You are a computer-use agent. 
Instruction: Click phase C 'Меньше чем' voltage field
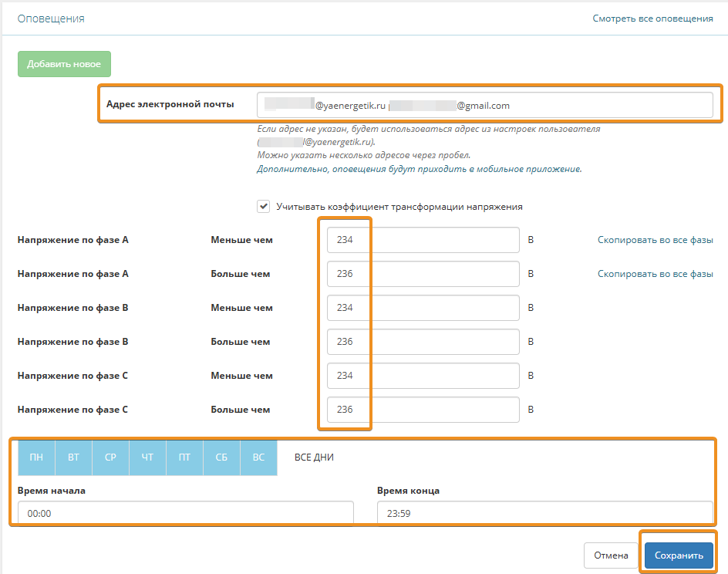(x=423, y=376)
